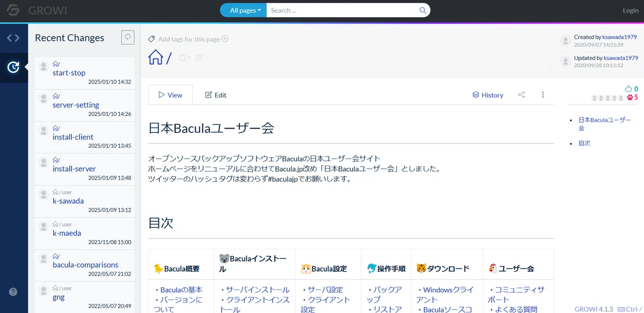
Task: Reload the Recent Changes list
Action: click(128, 38)
